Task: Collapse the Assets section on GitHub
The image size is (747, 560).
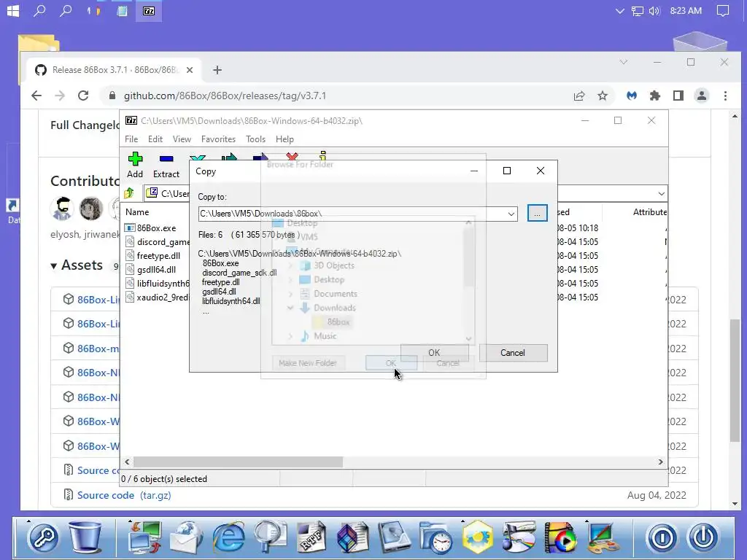Action: [x=54, y=265]
